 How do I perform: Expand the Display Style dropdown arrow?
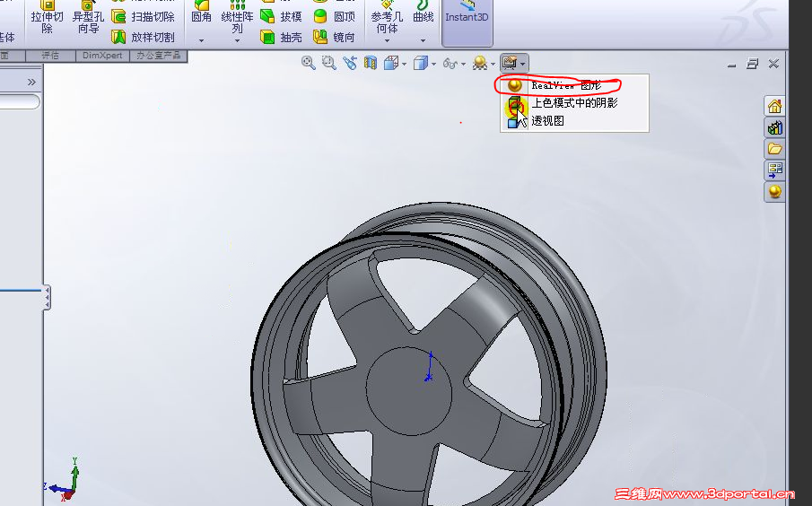[433, 65]
